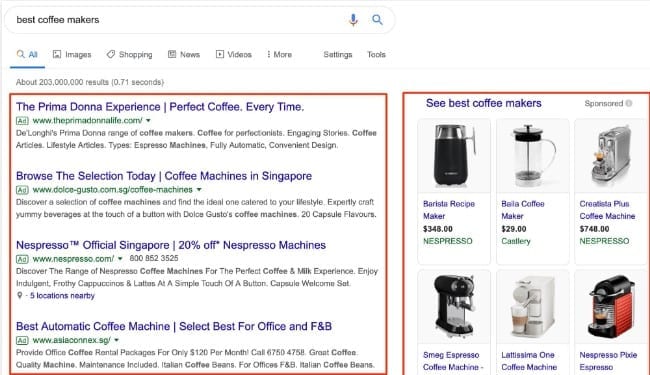Click the www.dolce-gusto.com.sg/coffee-machines URL
This screenshot has height=375, width=650.
point(112,190)
